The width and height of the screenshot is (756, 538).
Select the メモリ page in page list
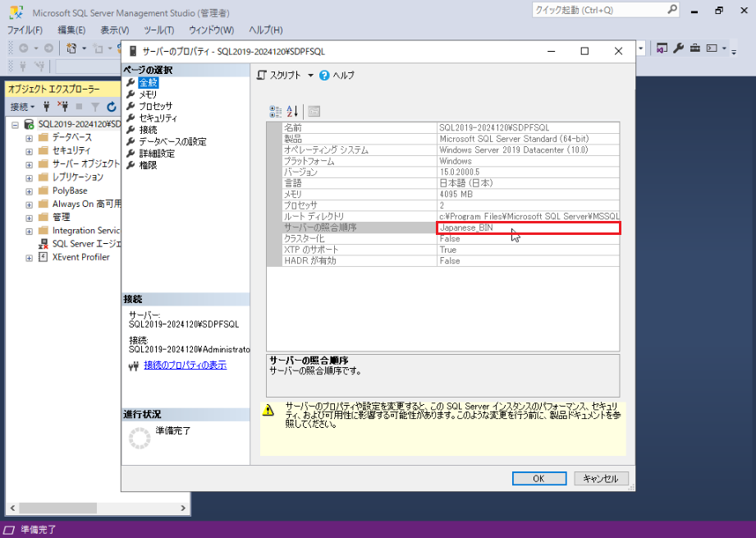pos(148,94)
